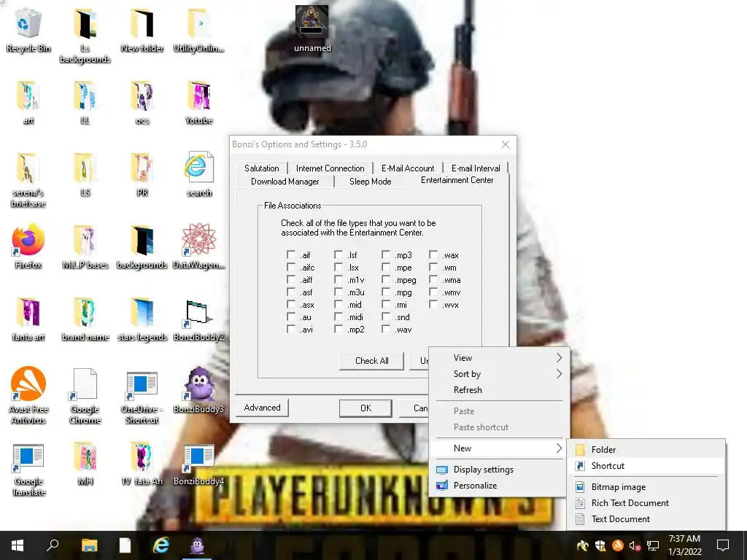Open the notification center icon
Image resolution: width=747 pixels, height=560 pixels.
pos(723,545)
